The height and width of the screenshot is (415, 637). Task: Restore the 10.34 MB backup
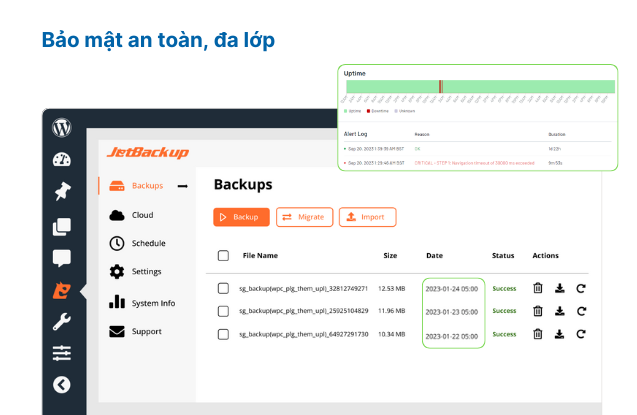point(581,334)
